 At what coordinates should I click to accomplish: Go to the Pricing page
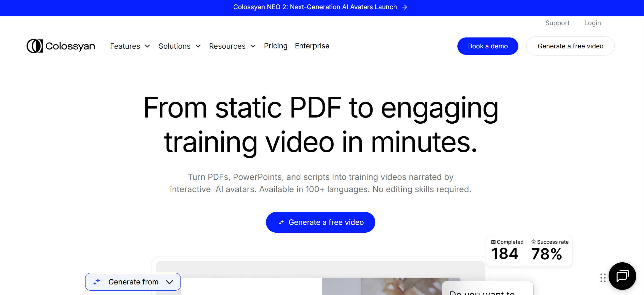point(276,46)
